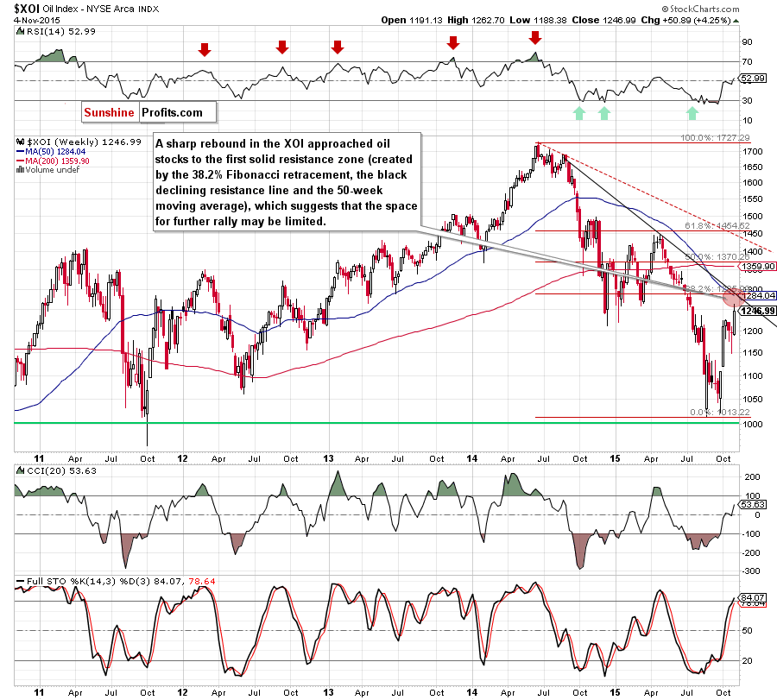Click the 1359.90 price tag on right axis
Viewport: 777px width, 700px height.
(758, 267)
